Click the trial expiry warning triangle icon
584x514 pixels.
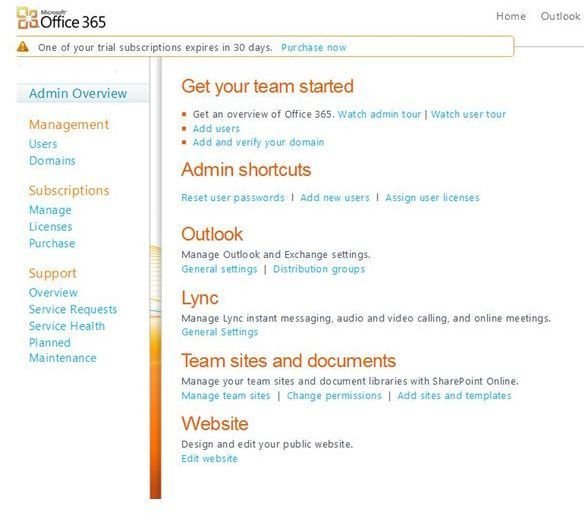pyautogui.click(x=23, y=47)
